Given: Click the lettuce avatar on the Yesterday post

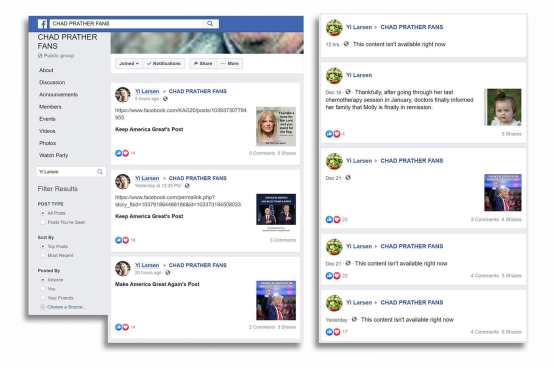Looking at the screenshot, I should pos(334,303).
